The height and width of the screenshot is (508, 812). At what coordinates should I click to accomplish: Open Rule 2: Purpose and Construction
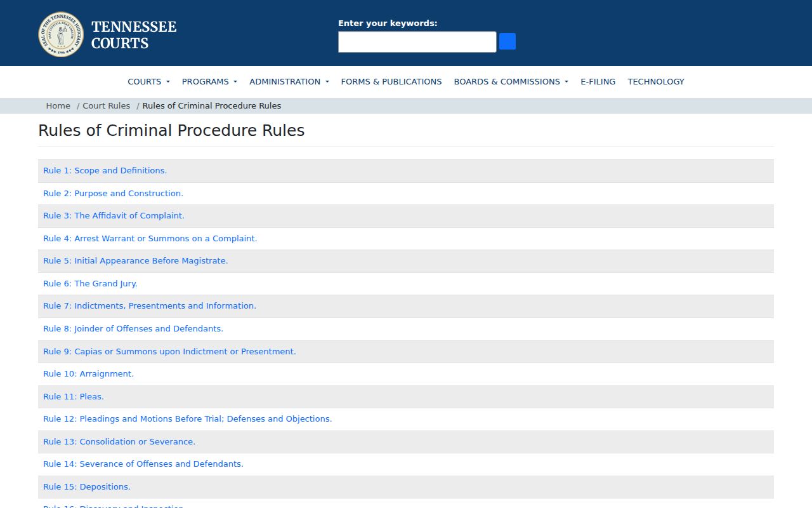pyautogui.click(x=113, y=194)
